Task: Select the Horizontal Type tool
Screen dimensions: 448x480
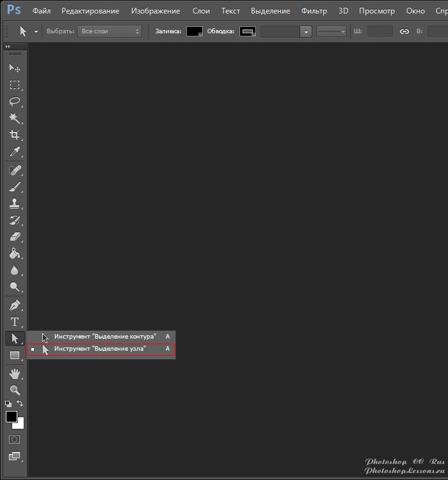Action: tap(14, 321)
